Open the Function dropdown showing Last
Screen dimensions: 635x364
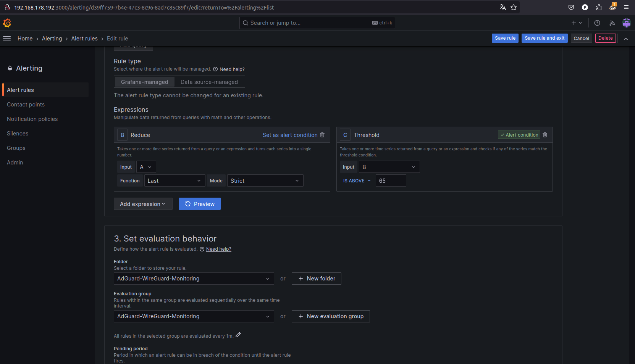point(175,181)
